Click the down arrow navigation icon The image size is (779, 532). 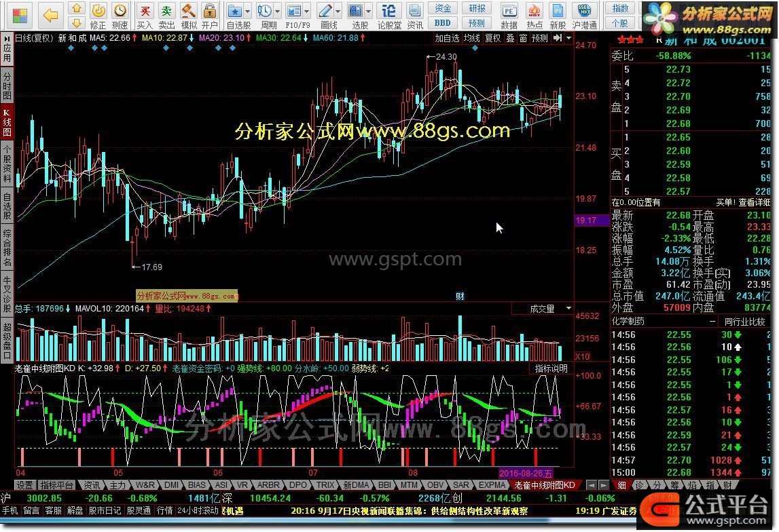[x=77, y=23]
